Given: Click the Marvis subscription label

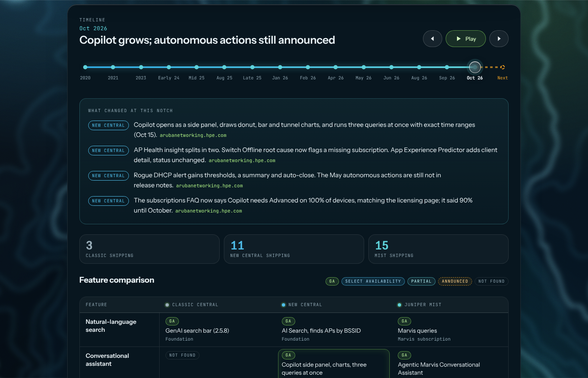Looking at the screenshot, I should click(x=424, y=339).
